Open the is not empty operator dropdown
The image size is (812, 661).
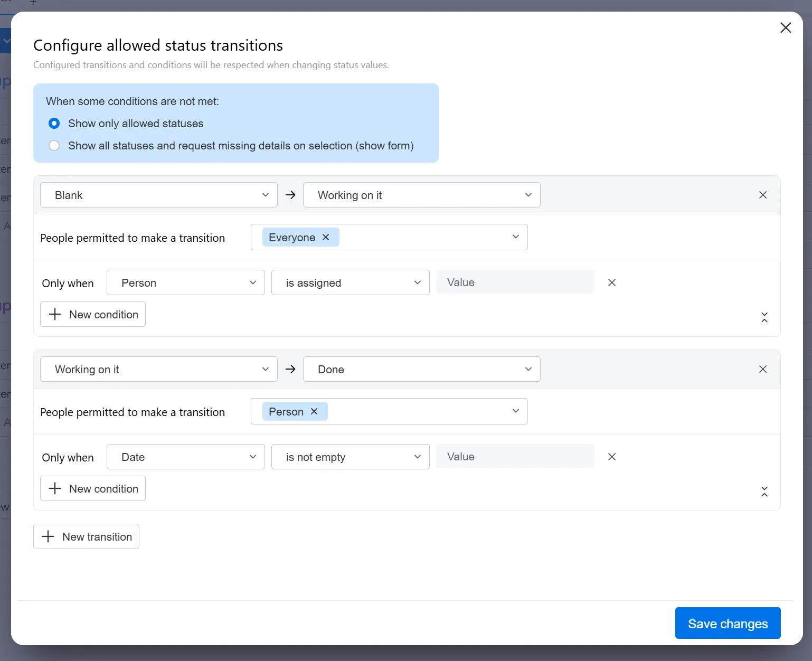(x=350, y=457)
